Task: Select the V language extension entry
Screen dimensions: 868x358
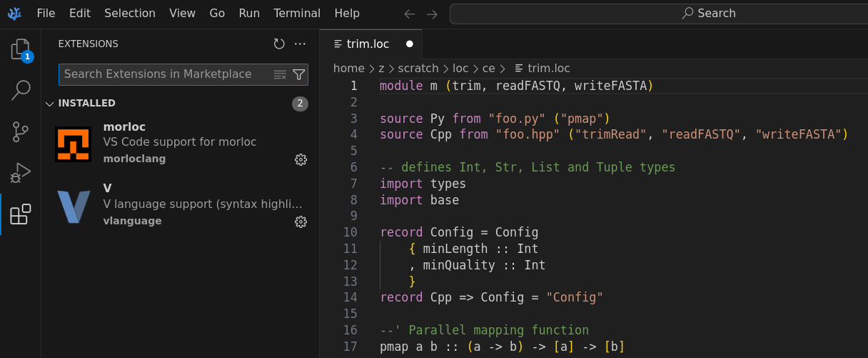Action: point(180,207)
